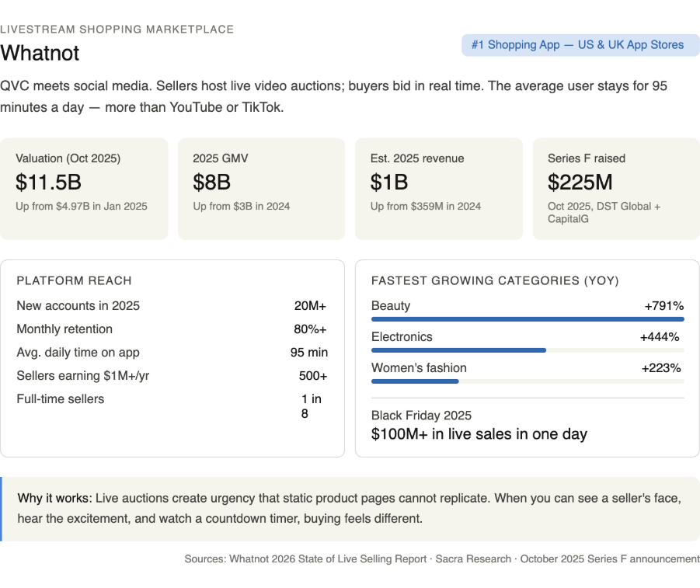Image resolution: width=700 pixels, height=588 pixels.
Task: Click 'Up from $4.97B in Jan 2025'
Action: pyautogui.click(x=82, y=207)
